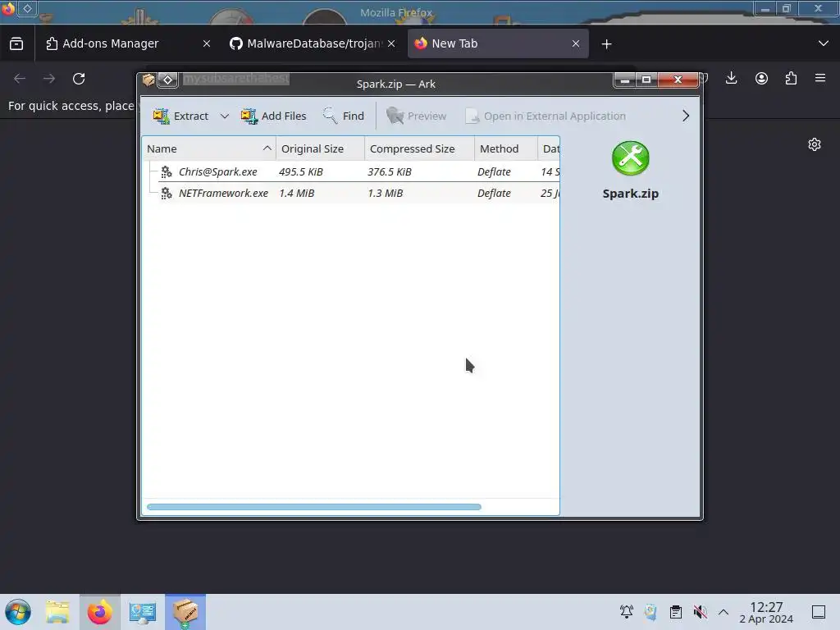Viewport: 840px width, 630px height.
Task: Click the Firefox forward arrow
Action: 49,79
